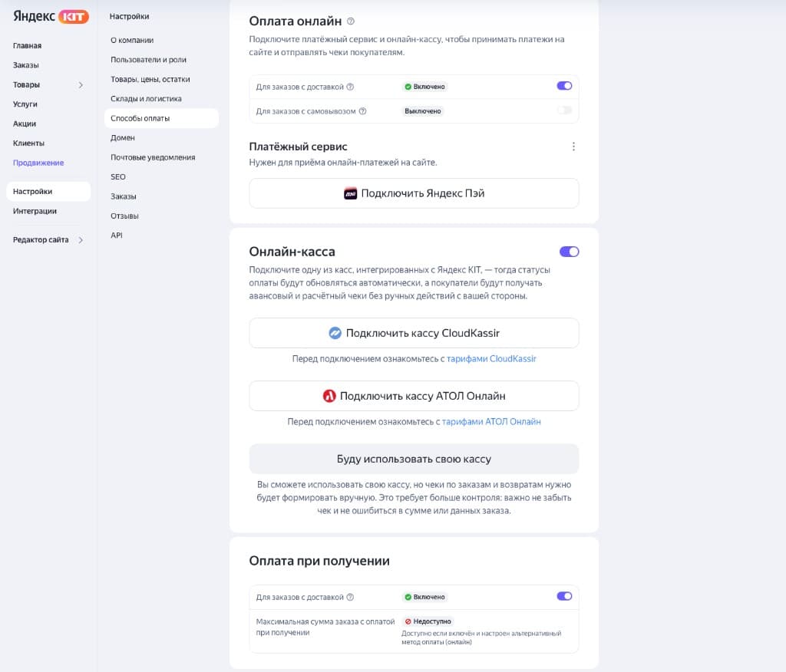Viewport: 786px width, 672px height.
Task: Expand the Редактор сайта chevron
Action: 81,240
